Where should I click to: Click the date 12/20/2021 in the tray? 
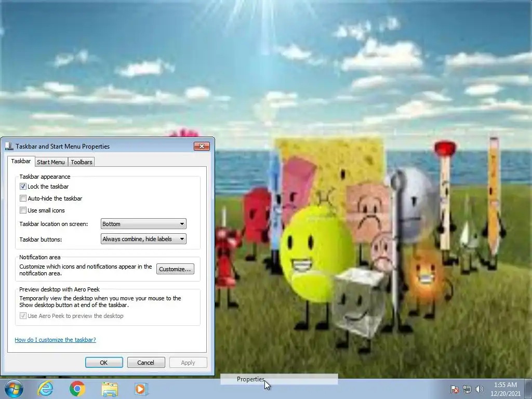(x=505, y=394)
